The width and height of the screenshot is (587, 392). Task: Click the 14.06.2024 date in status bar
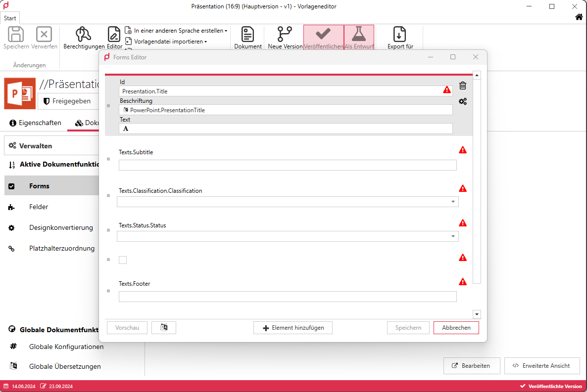23,387
